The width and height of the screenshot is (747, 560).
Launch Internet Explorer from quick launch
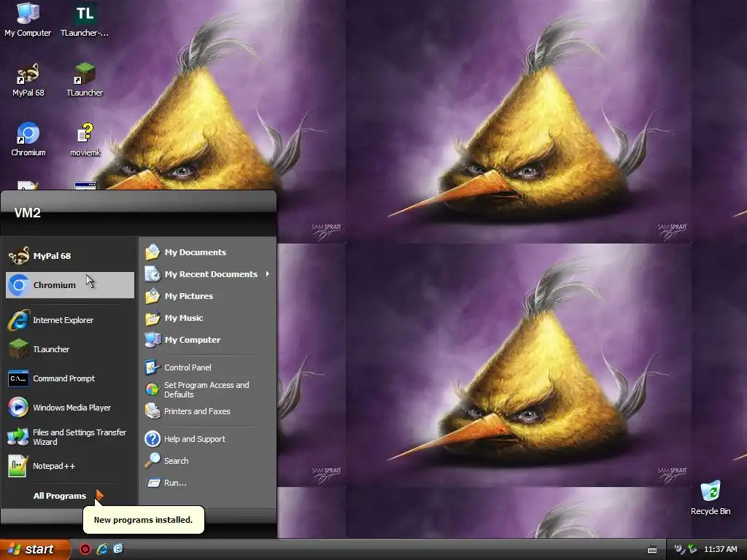tap(102, 550)
